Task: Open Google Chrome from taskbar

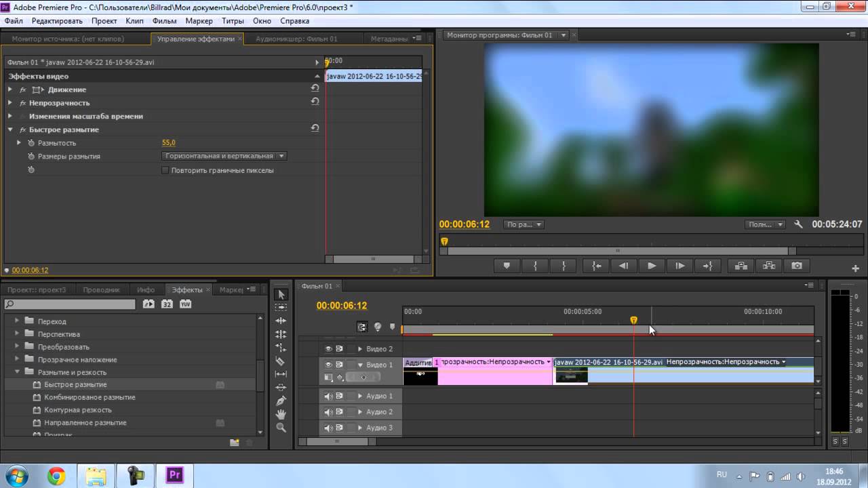Action: tap(56, 476)
